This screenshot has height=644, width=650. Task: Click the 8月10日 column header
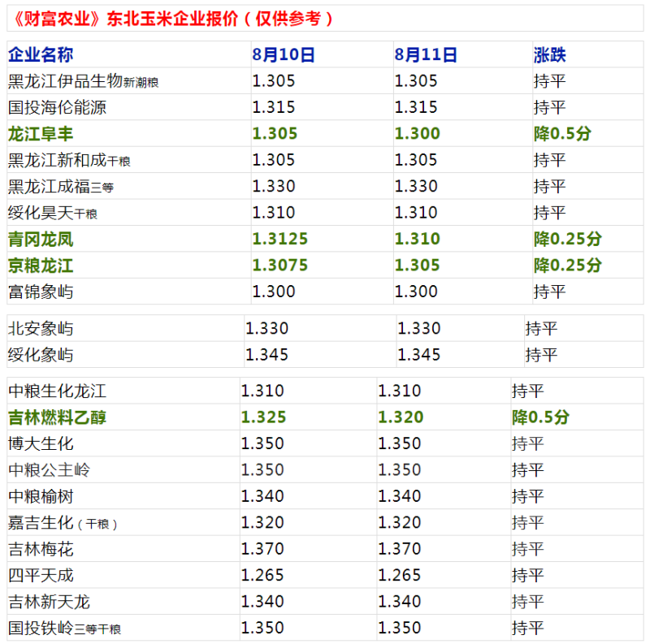pos(283,55)
